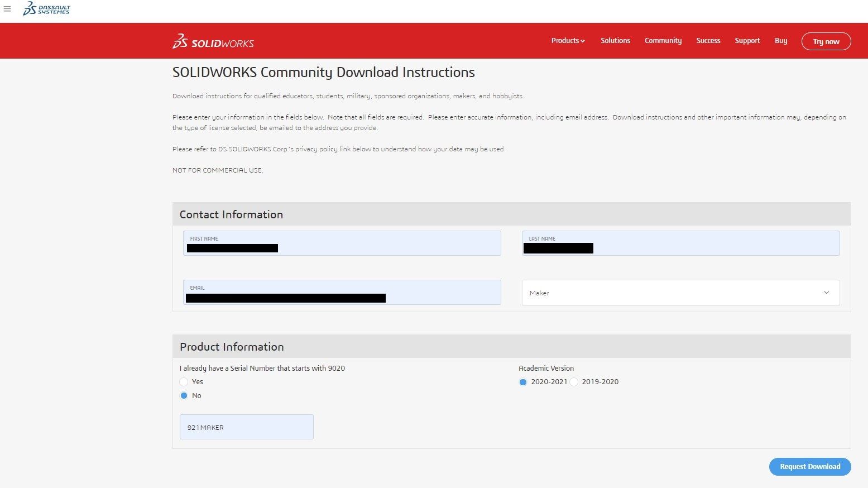Image resolution: width=868 pixels, height=488 pixels.
Task: Click the Try now button
Action: 826,41
